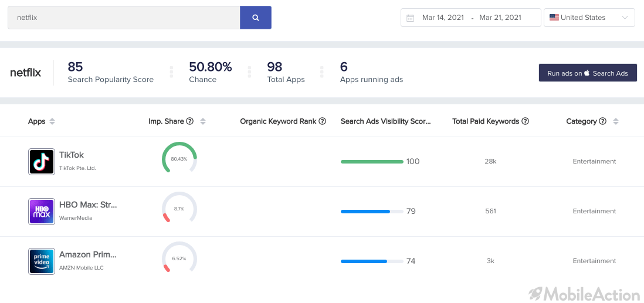Click Amazon Prime's visibility score number 74
The height and width of the screenshot is (303, 644).
pos(411,261)
